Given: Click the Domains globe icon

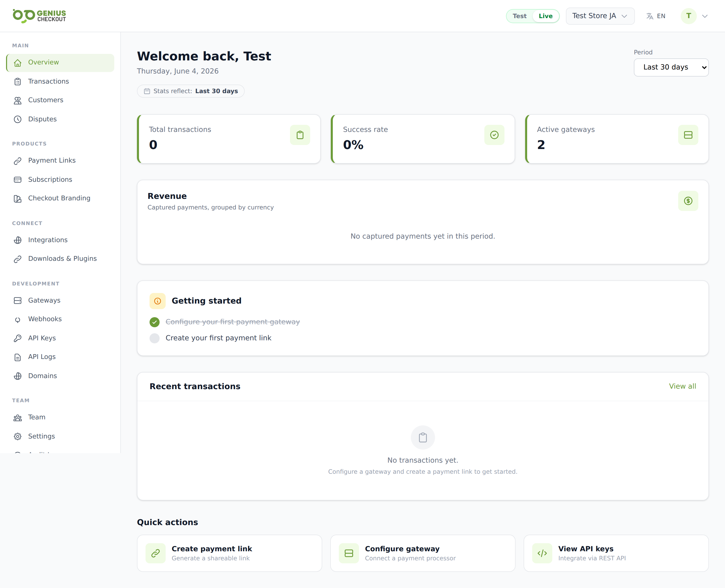Looking at the screenshot, I should pyautogui.click(x=18, y=376).
